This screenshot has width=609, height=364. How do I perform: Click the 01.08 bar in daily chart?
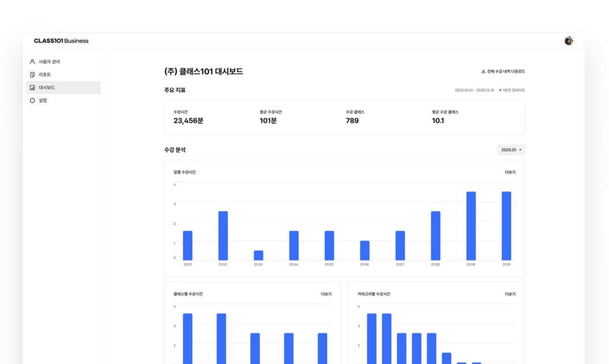pyautogui.click(x=436, y=236)
